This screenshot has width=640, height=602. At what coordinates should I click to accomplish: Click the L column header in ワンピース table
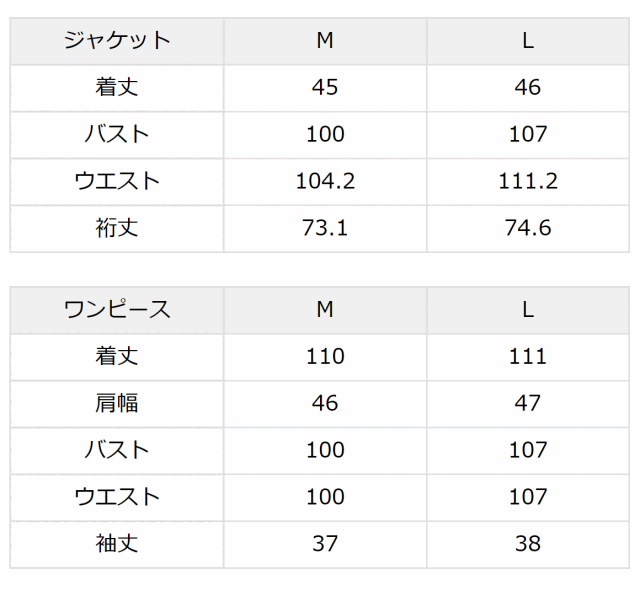pyautogui.click(x=528, y=310)
